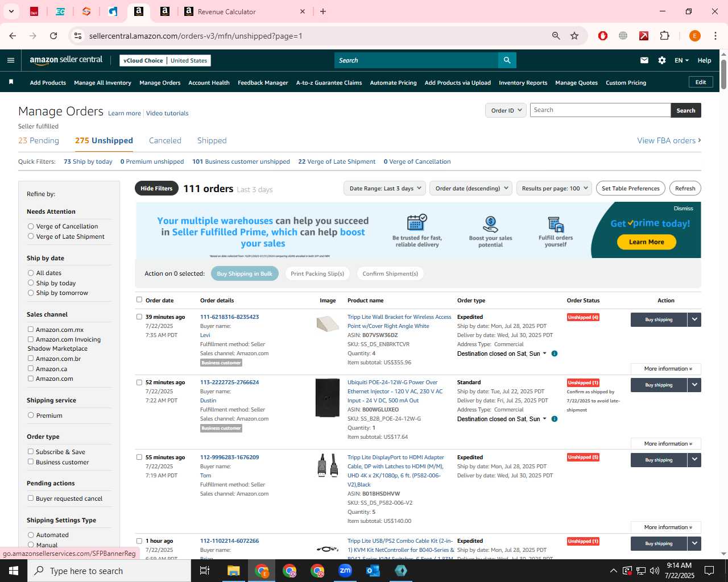Switch to the 23 Pending tab
This screenshot has width=728, height=582.
(x=39, y=140)
